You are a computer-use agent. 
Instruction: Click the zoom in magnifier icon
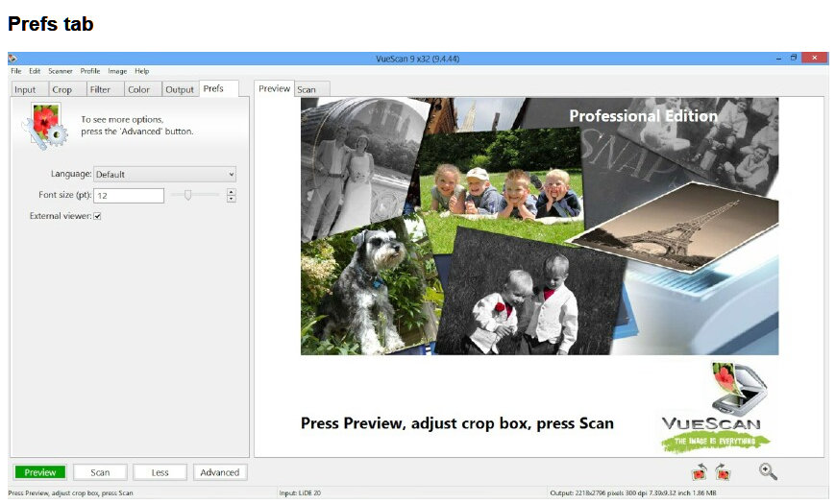point(768,470)
